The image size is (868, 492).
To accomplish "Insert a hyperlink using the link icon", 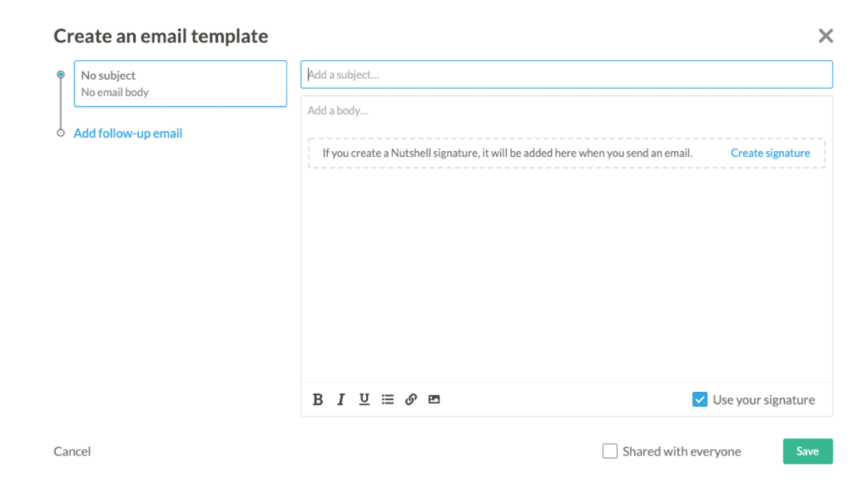I will pos(411,399).
